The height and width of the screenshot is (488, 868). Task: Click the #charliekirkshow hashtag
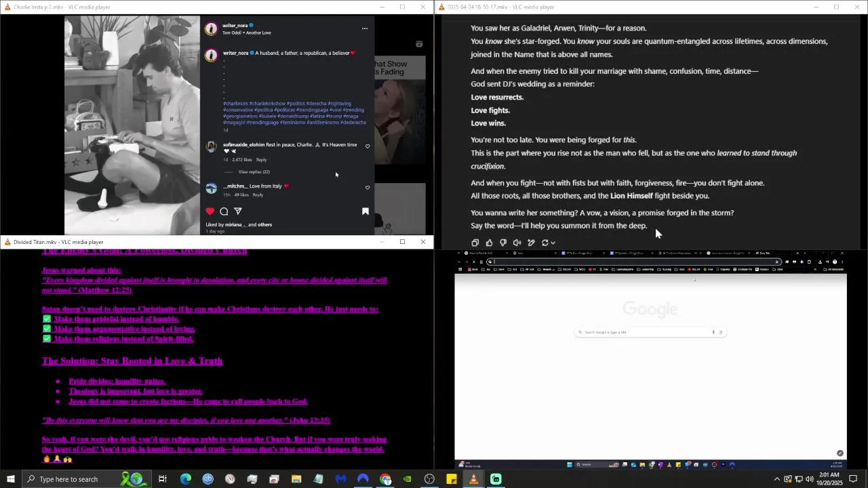pyautogui.click(x=267, y=104)
